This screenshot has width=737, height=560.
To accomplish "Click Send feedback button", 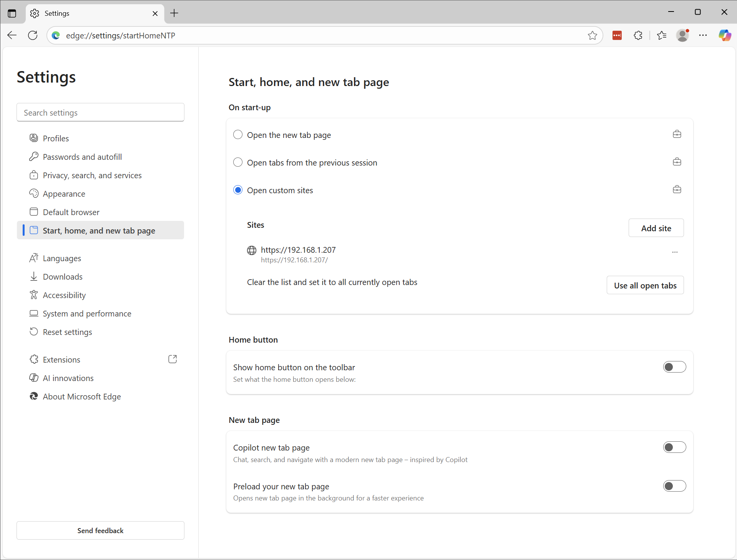I will (x=100, y=530).
